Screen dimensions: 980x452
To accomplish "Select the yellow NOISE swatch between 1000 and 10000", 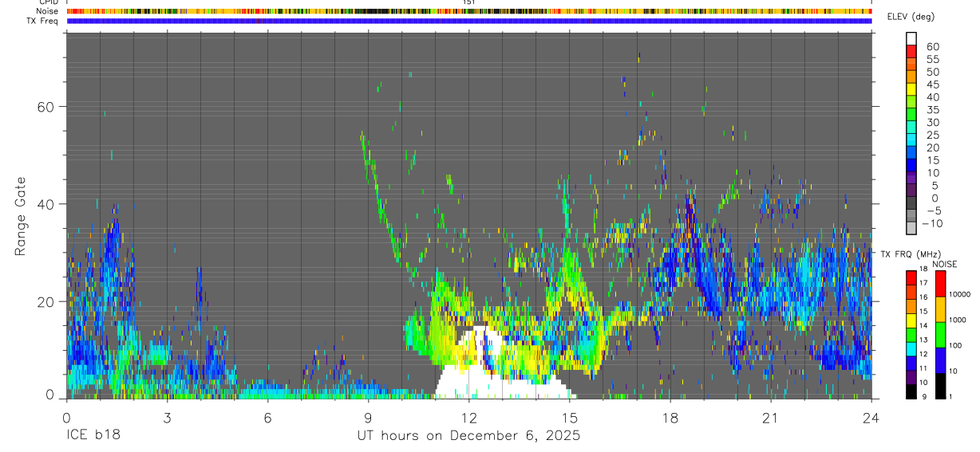I will [942, 309].
